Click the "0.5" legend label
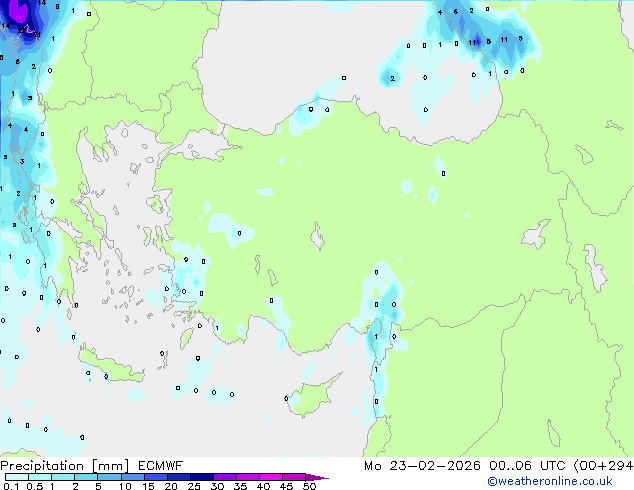Viewport: 634px width, 490px height. [x=35, y=486]
